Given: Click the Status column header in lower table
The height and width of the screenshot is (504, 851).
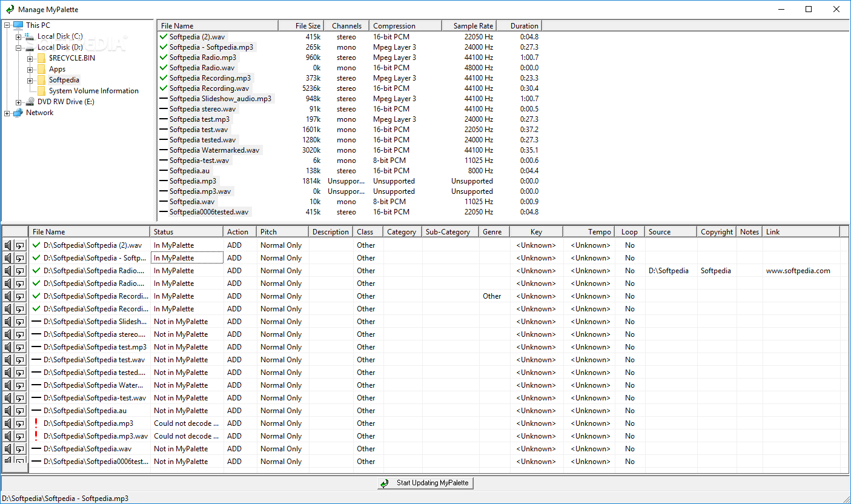Looking at the screenshot, I should [x=187, y=231].
